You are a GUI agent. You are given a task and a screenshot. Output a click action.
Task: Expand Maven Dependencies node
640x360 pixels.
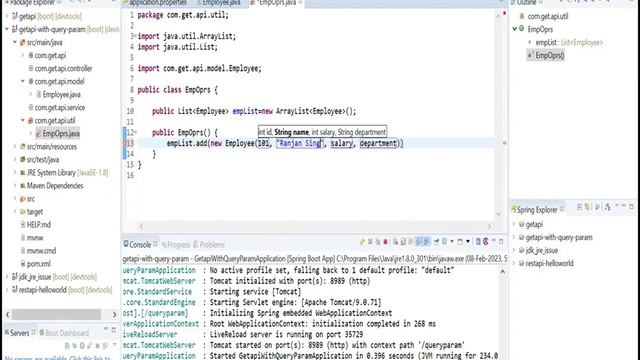point(15,186)
